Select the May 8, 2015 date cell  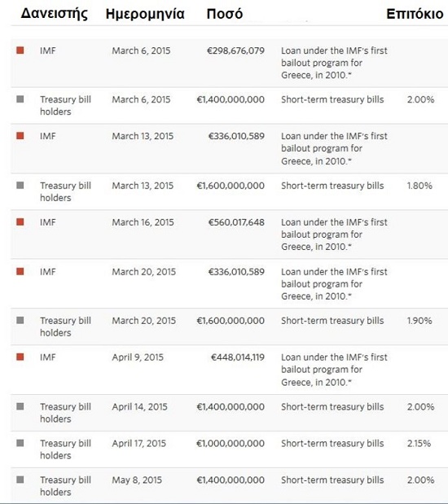tap(137, 480)
